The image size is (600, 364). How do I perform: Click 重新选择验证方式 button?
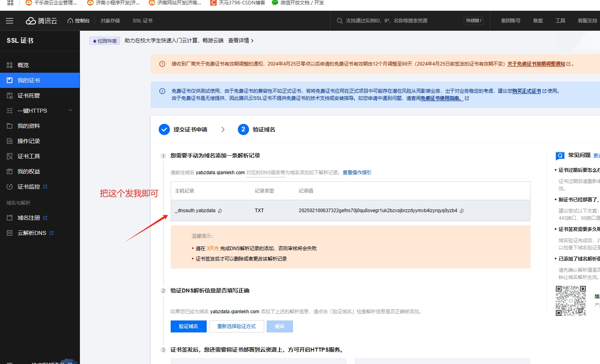pyautogui.click(x=236, y=326)
